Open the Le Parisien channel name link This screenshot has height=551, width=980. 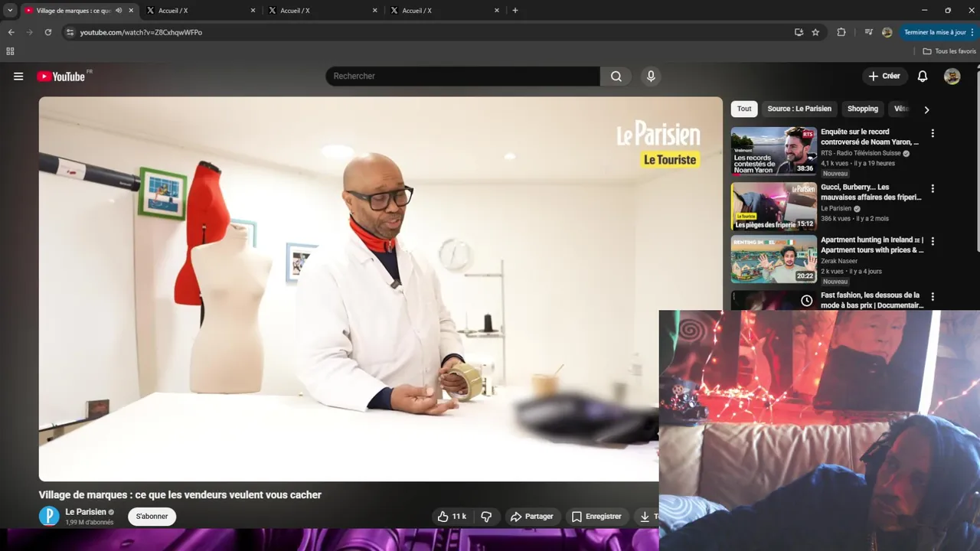(86, 512)
